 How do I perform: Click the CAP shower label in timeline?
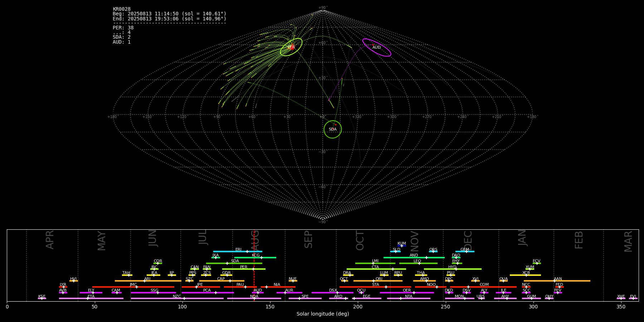[221, 279]
